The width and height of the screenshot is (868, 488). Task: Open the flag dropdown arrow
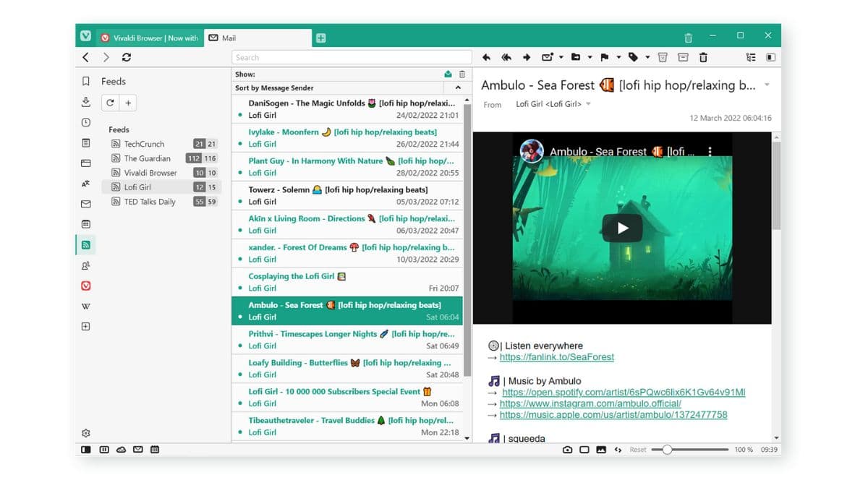coord(618,57)
